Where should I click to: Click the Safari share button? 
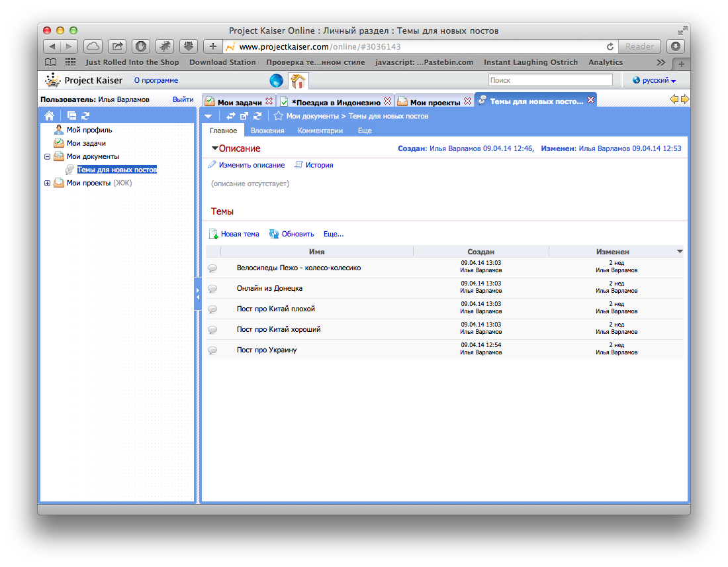point(117,46)
